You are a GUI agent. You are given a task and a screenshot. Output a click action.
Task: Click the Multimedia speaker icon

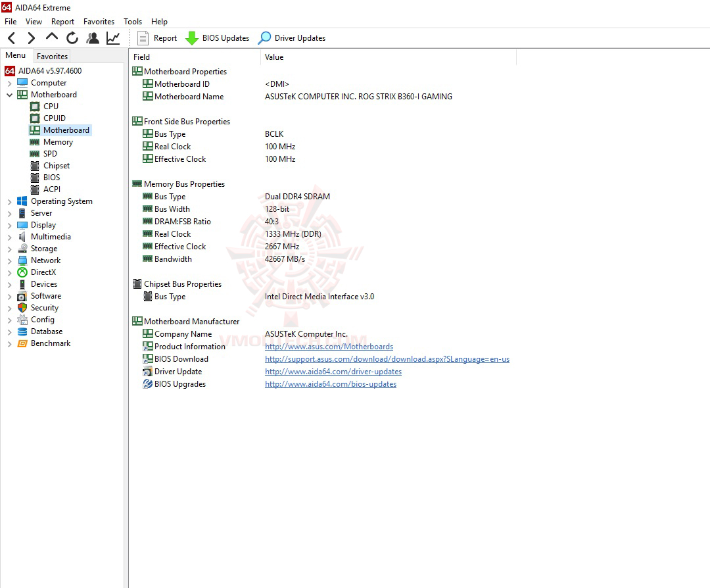tap(22, 237)
